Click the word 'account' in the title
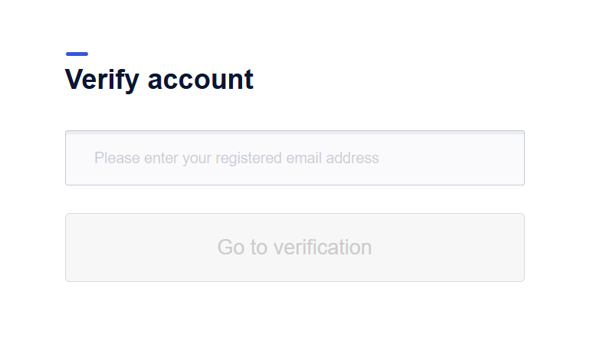 point(201,80)
